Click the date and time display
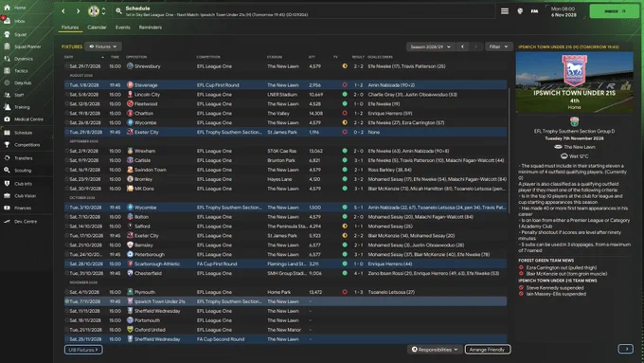This screenshot has width=644, height=363. pyautogui.click(x=564, y=11)
